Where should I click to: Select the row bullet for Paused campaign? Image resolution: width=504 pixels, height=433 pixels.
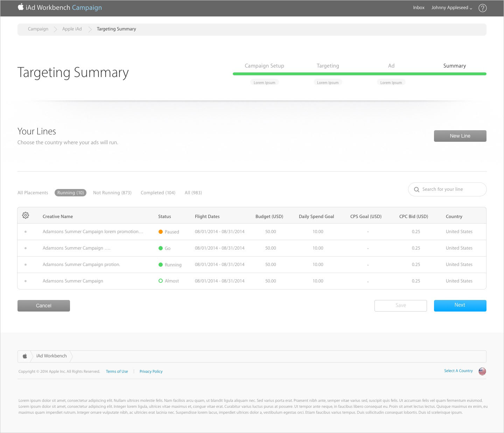[x=26, y=232]
